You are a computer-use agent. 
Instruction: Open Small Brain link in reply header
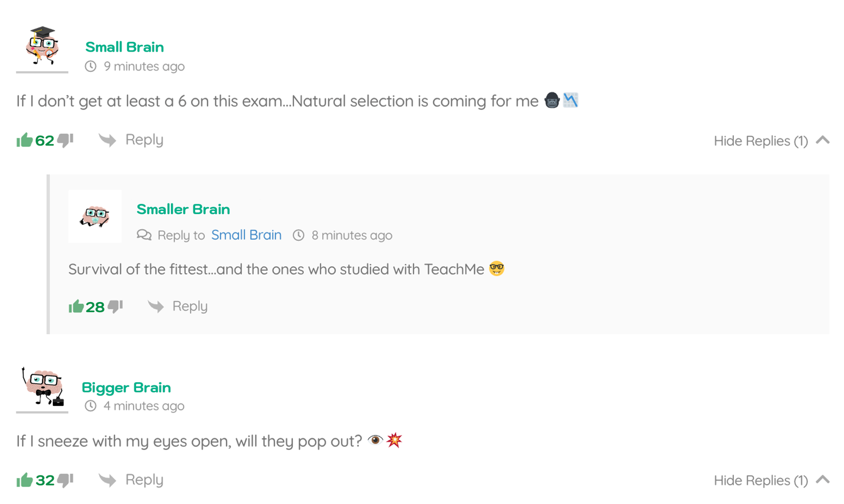tap(246, 235)
